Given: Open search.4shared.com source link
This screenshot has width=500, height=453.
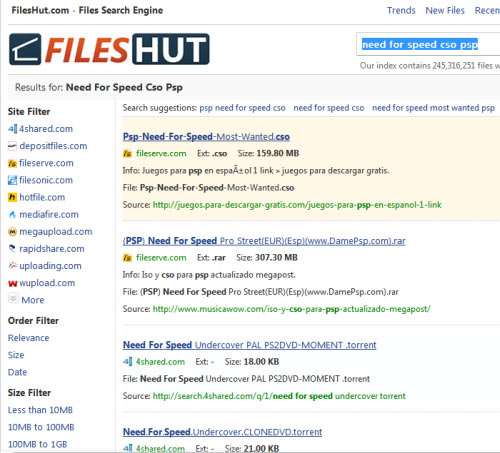Looking at the screenshot, I should pos(279,396).
